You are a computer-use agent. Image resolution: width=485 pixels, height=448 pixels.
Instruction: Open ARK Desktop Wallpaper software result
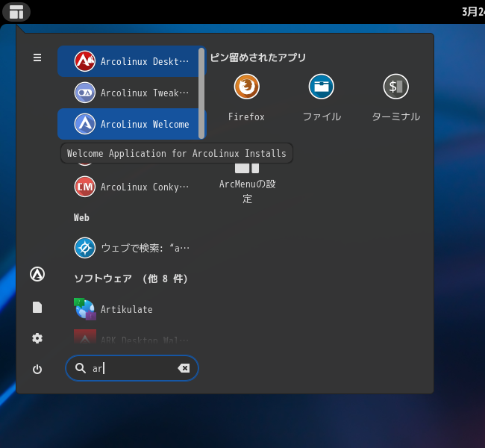pos(132,337)
